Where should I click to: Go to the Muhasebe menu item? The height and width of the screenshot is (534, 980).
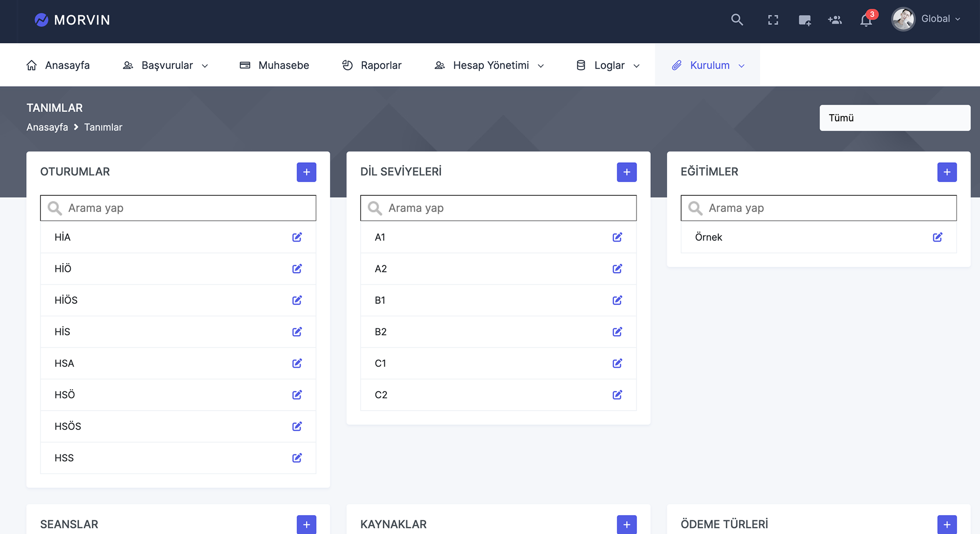[x=275, y=65]
